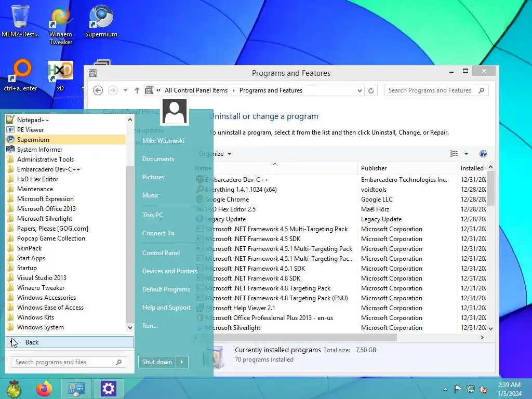Click the Start menu search magnifier icon

119,362
